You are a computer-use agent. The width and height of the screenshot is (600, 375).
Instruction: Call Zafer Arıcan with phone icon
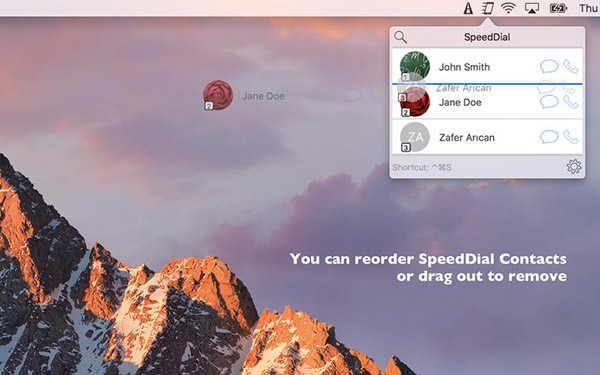[571, 137]
